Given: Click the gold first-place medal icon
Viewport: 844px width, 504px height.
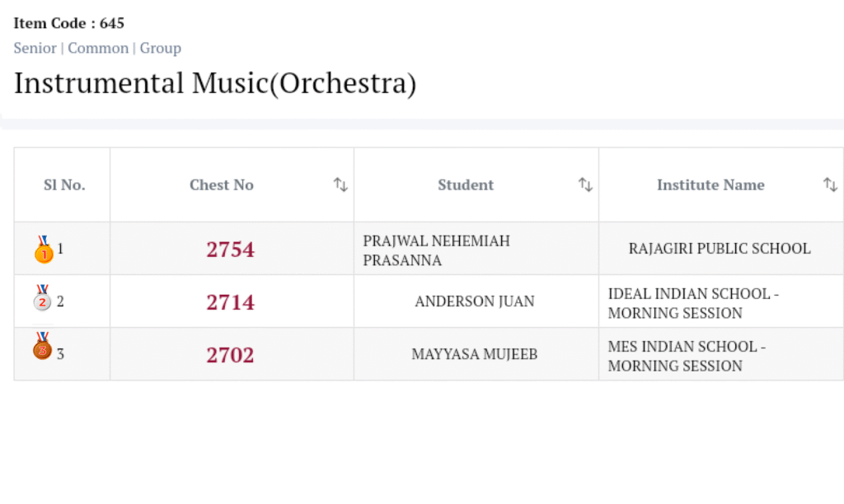Looking at the screenshot, I should pos(43,250).
